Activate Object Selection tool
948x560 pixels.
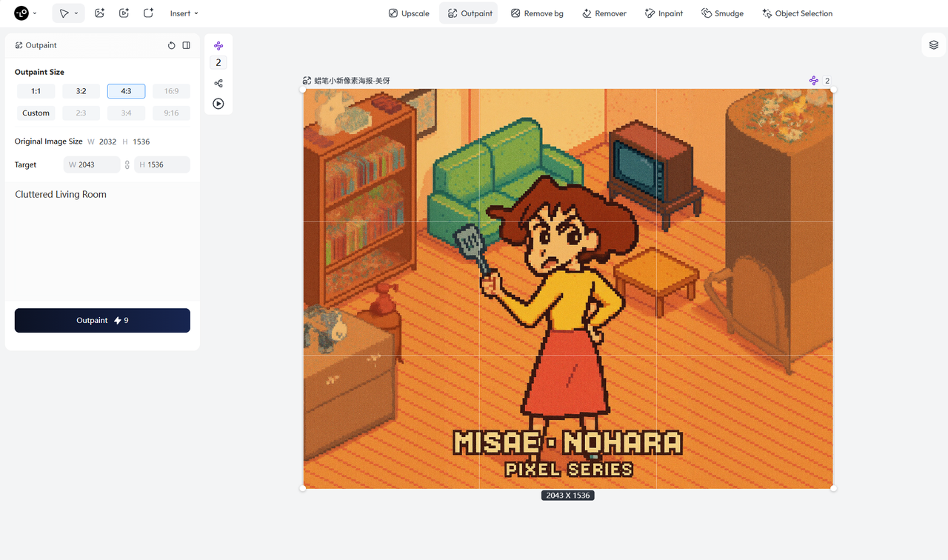tap(797, 13)
